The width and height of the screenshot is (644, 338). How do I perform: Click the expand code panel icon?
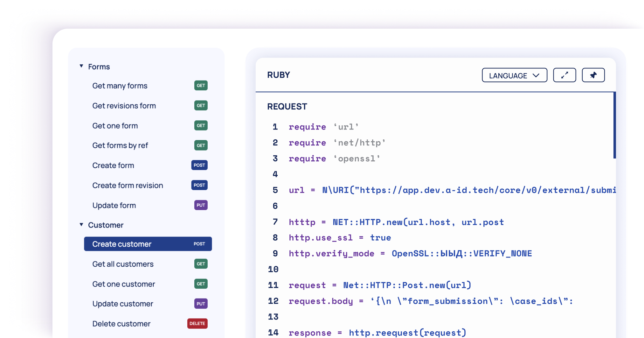(564, 75)
